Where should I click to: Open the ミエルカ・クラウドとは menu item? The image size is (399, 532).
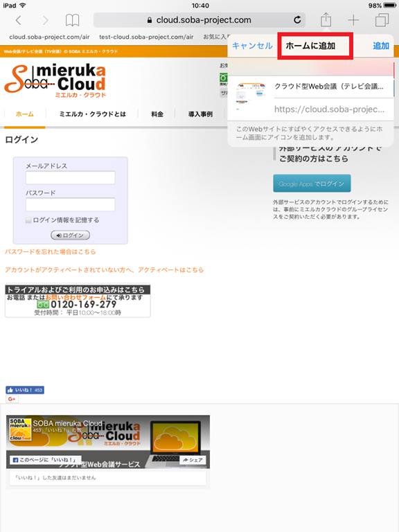pyautogui.click(x=93, y=114)
